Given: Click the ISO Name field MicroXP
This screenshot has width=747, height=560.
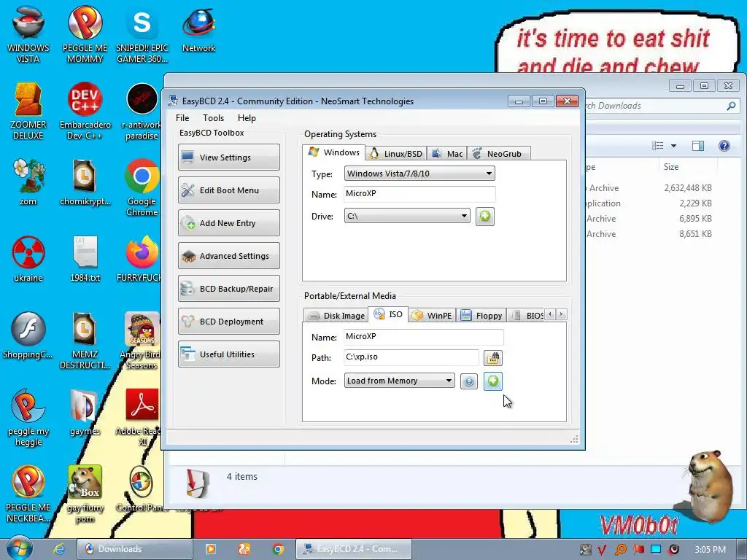Looking at the screenshot, I should point(424,337).
